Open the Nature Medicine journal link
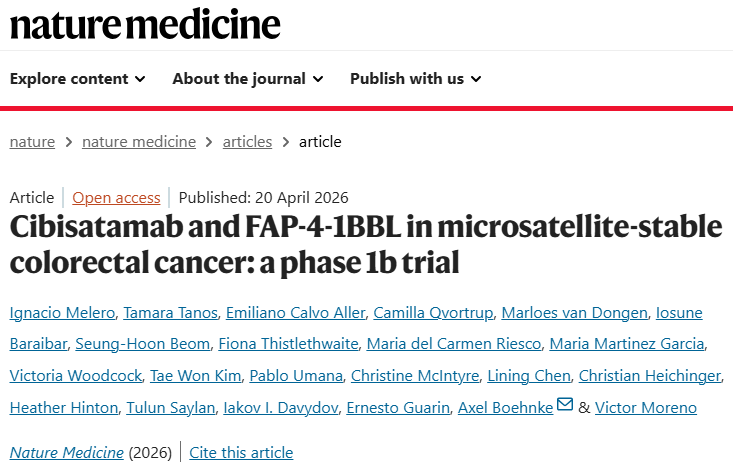 66,453
